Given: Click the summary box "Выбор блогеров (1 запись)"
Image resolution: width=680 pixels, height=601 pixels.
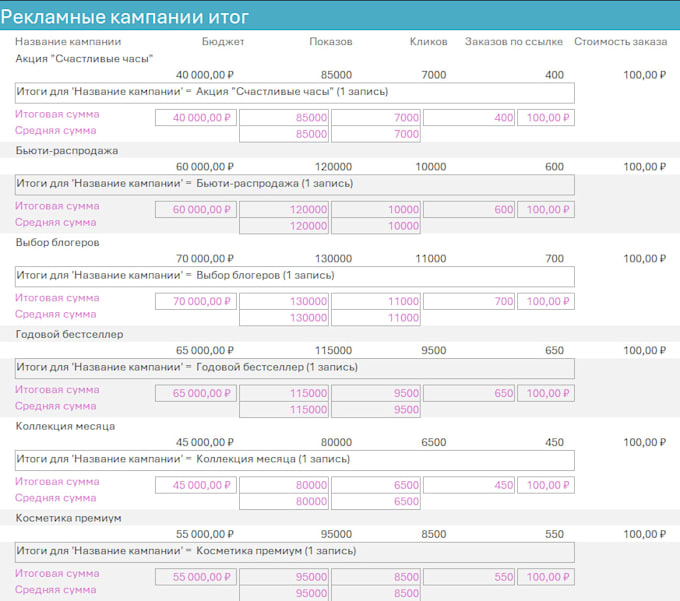Looking at the screenshot, I should coord(294,277).
